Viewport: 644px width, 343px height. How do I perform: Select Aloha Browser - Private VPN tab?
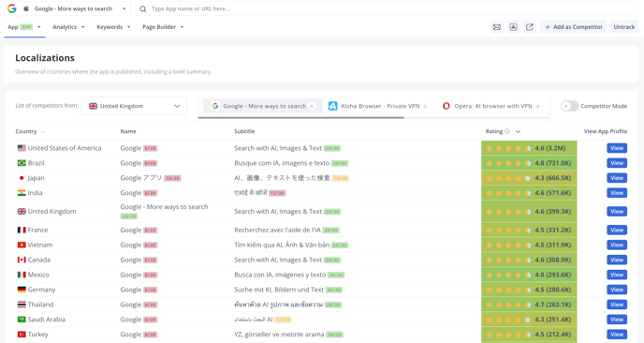pos(378,106)
